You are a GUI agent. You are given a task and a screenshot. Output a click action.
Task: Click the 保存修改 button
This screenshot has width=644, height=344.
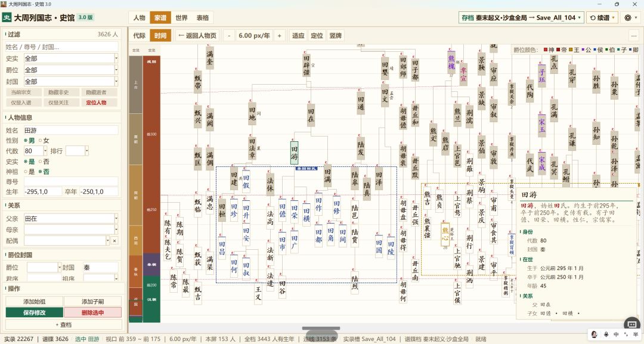35,313
